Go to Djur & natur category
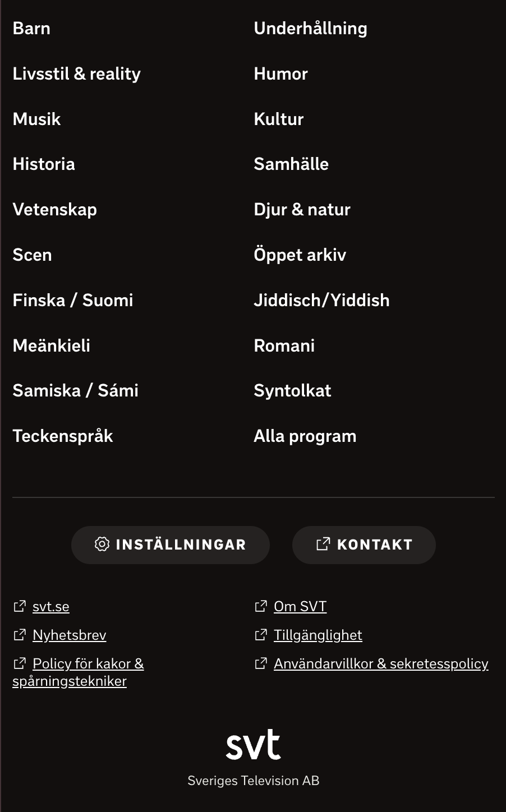506x812 pixels. 302,209
